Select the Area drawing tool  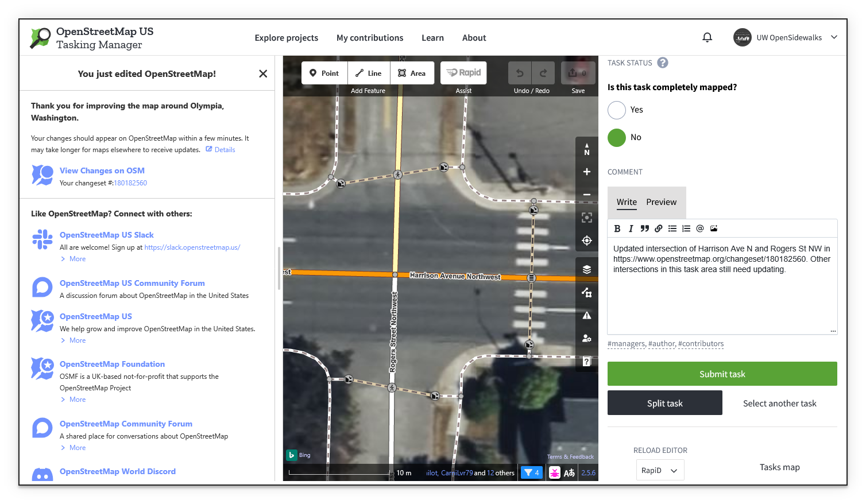[x=412, y=72]
